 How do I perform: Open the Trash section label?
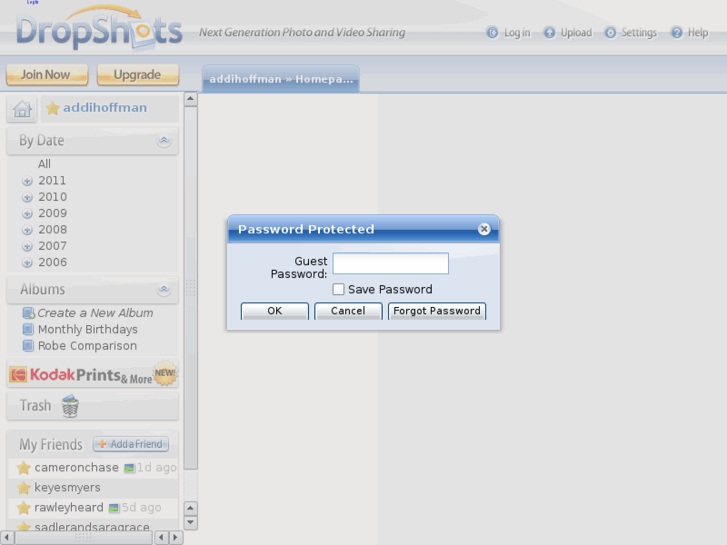35,406
